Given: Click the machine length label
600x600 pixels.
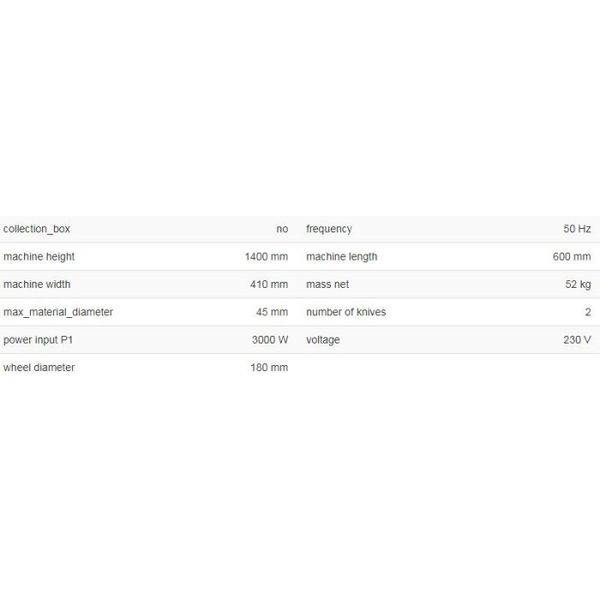Looking at the screenshot, I should tap(341, 257).
